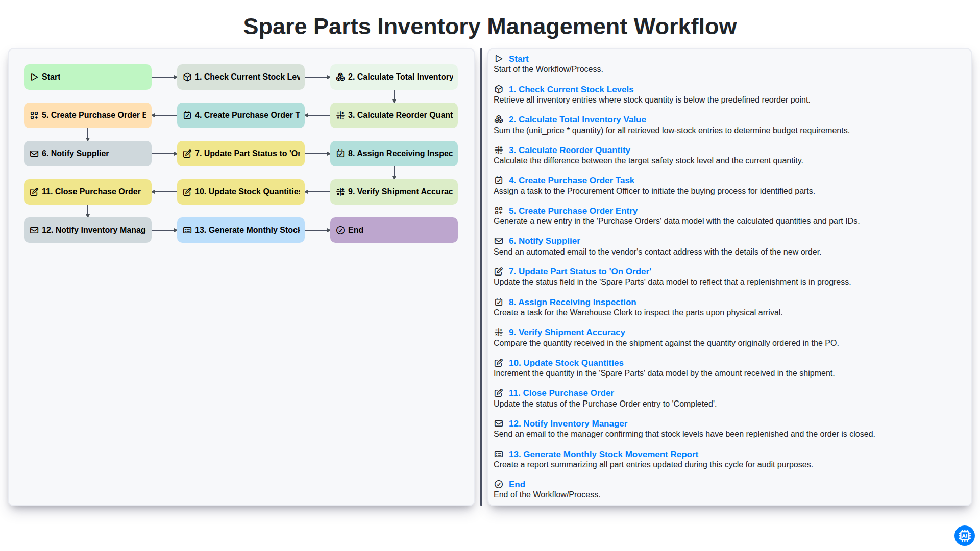Click the report icon beside Generate Monthly Stock Movement Report heading
This screenshot has height=551, width=980.
(499, 454)
